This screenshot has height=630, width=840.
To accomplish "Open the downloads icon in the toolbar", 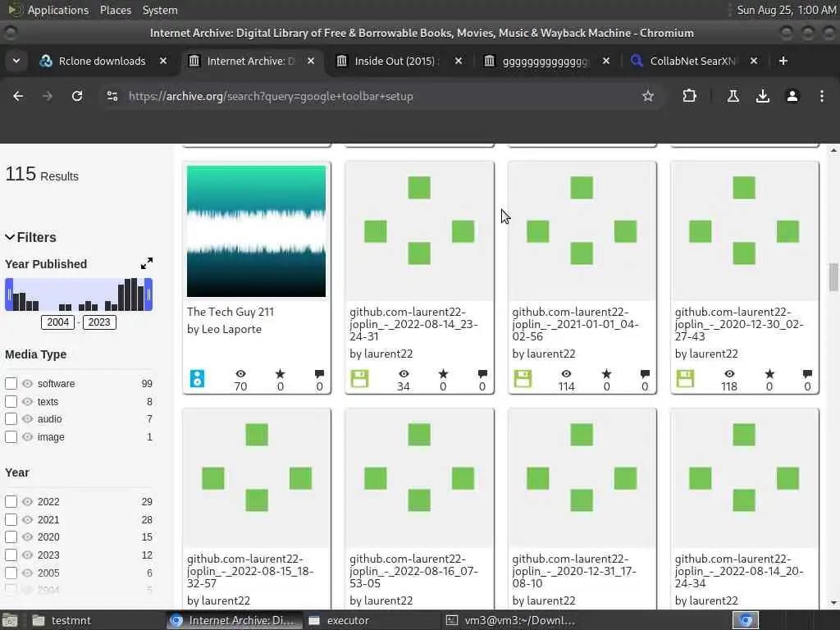I will pos(762,96).
